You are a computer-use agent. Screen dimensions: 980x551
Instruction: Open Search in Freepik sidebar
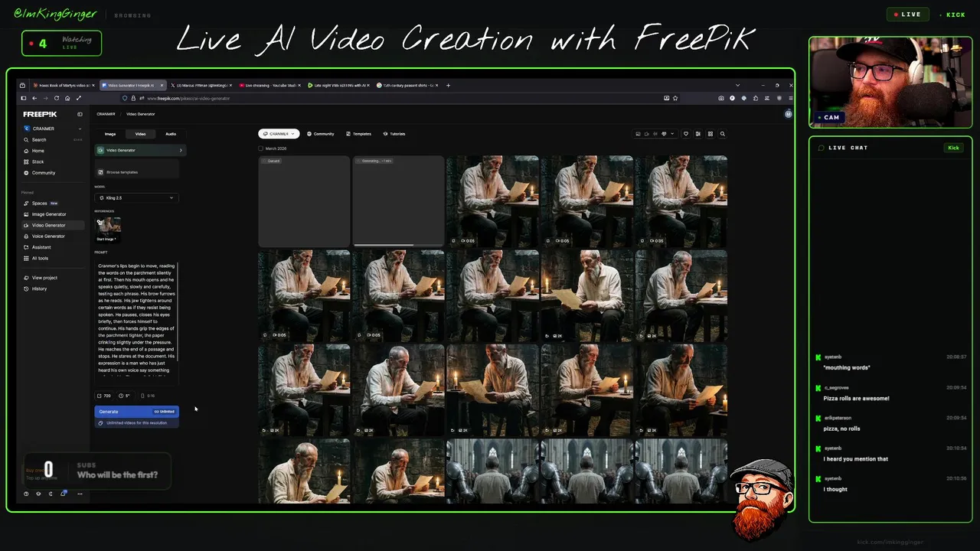[52, 140]
